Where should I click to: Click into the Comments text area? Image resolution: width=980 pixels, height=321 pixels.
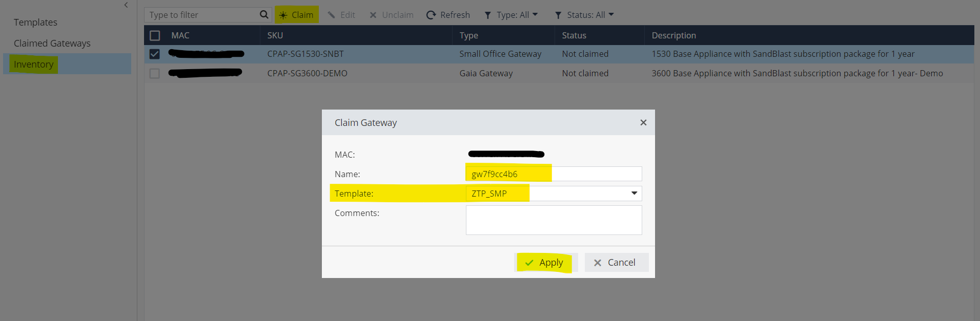pyautogui.click(x=554, y=220)
